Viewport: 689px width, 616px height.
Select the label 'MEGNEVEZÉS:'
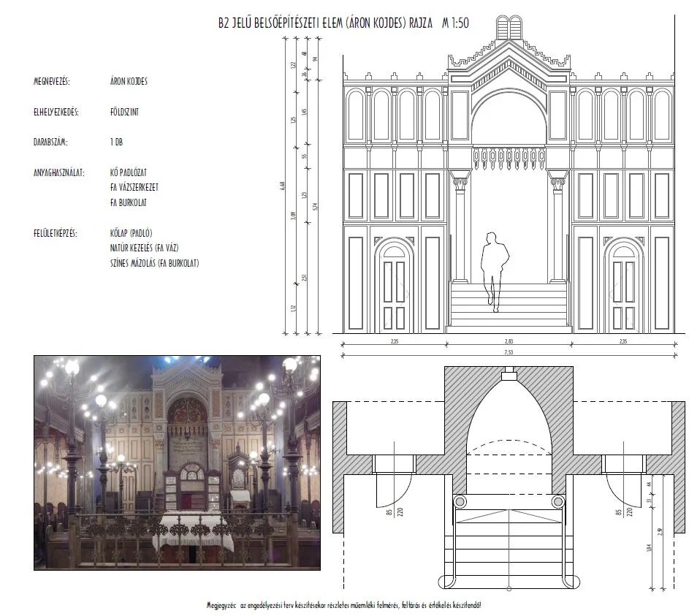[52, 81]
